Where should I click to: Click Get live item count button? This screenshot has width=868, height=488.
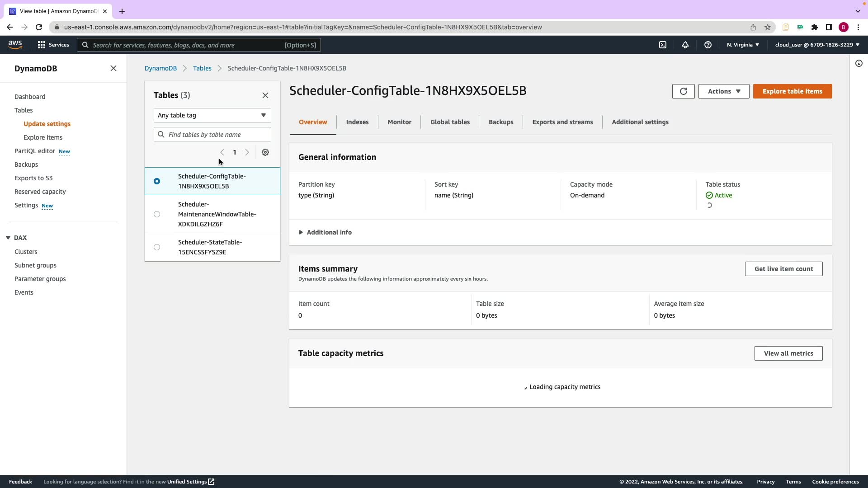783,269
